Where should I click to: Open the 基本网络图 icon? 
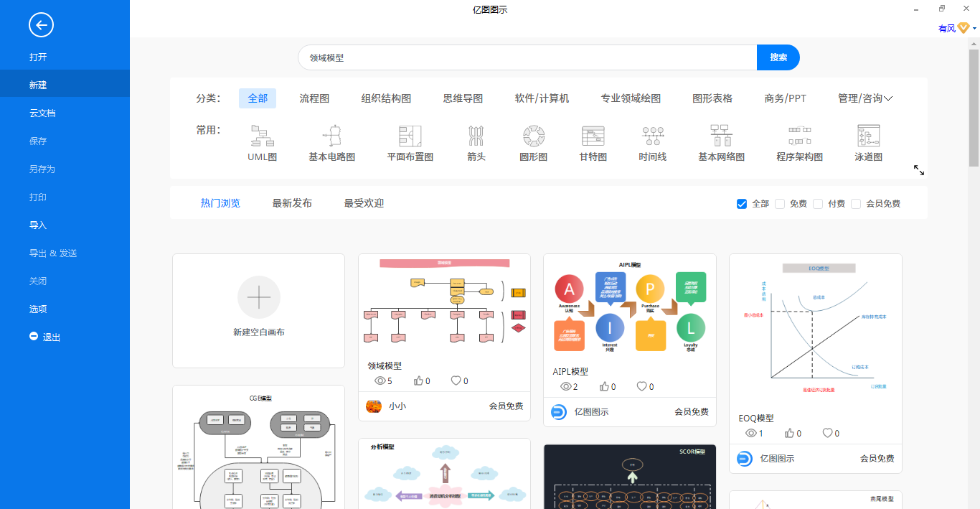721,136
